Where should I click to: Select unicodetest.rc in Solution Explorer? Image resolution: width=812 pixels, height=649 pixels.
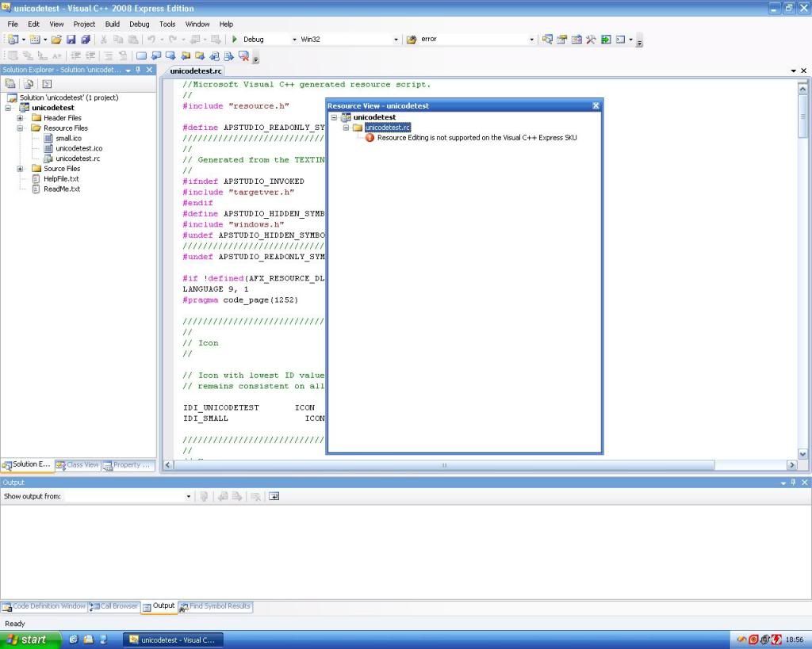[x=78, y=158]
